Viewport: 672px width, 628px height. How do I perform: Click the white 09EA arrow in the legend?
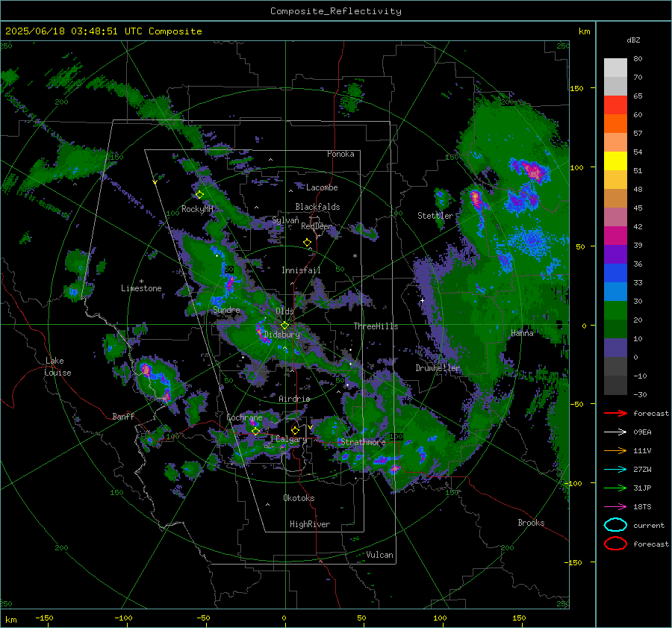click(615, 432)
